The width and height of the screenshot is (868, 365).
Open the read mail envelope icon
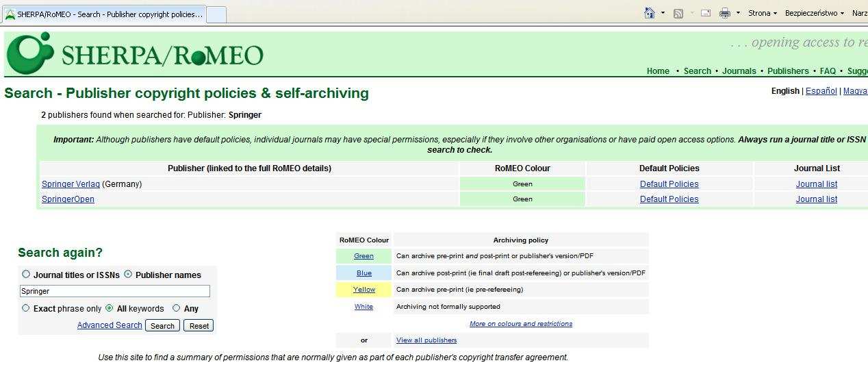coord(706,13)
